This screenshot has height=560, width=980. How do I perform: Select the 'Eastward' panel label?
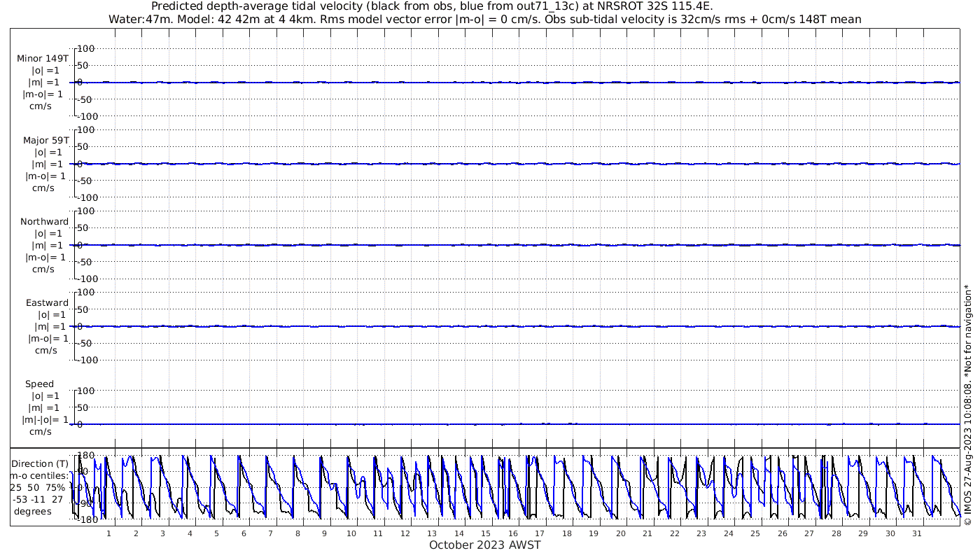click(48, 302)
